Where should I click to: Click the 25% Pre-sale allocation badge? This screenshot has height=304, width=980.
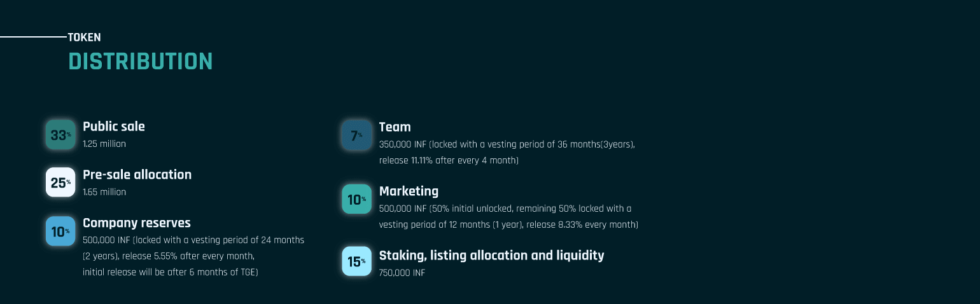(60, 183)
